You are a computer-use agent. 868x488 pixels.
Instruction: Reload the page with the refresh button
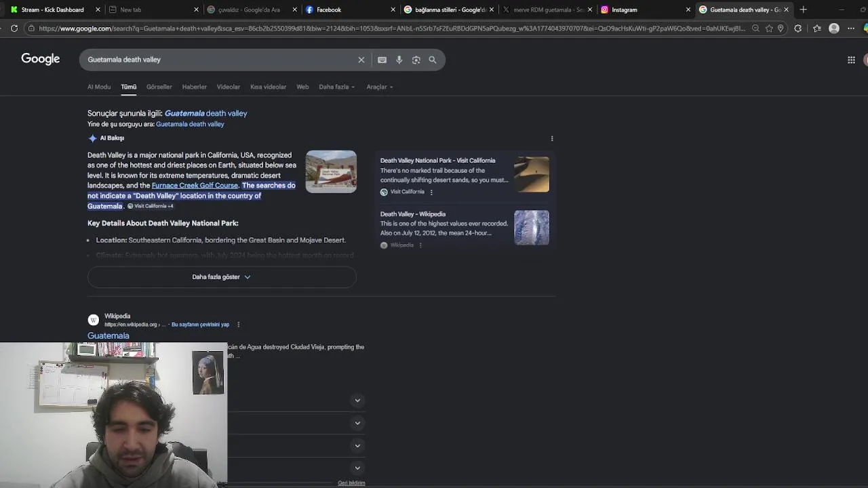14,28
